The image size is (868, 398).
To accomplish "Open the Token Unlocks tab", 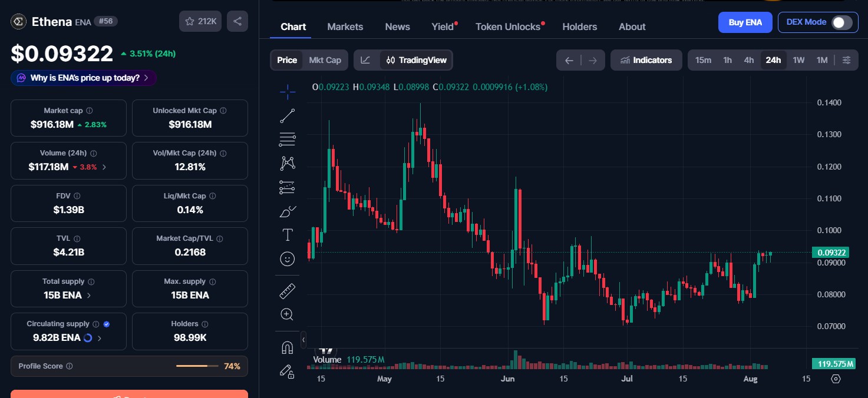I will pos(508,26).
